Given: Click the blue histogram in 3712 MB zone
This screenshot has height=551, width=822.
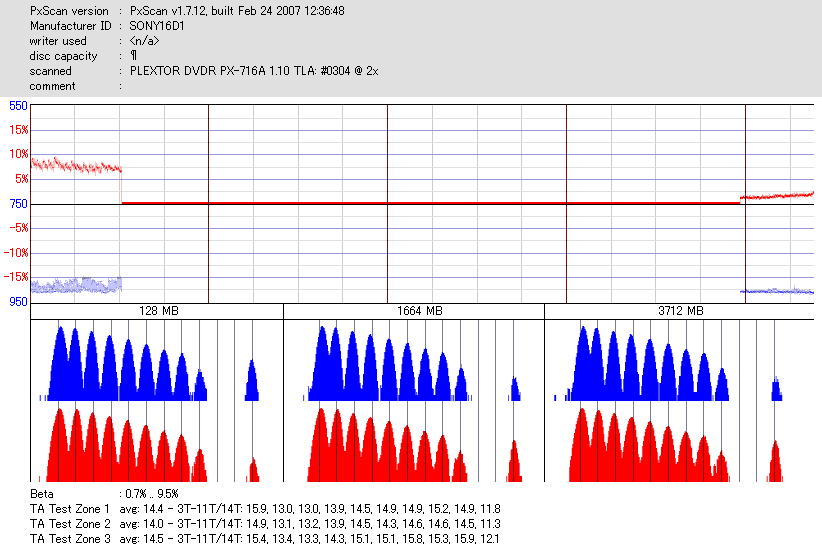Looking at the screenshot, I should tap(668, 364).
